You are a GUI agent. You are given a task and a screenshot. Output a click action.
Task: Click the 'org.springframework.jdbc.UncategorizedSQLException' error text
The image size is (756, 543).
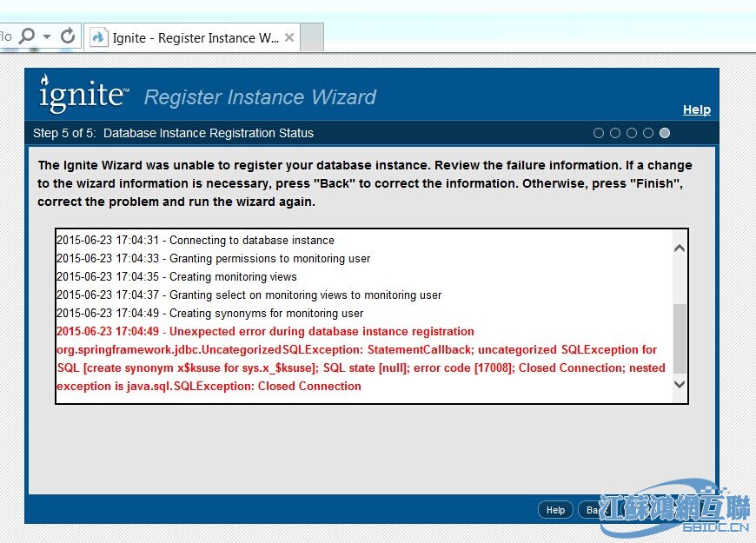click(x=356, y=349)
